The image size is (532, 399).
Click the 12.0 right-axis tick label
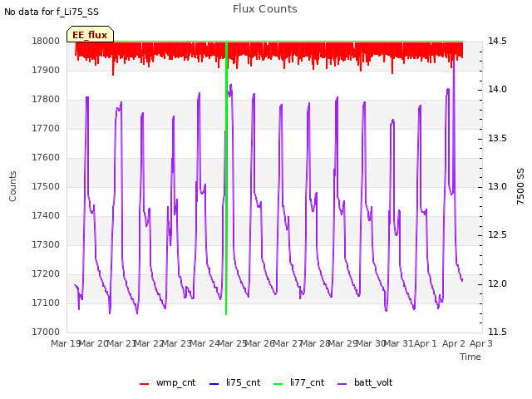pos(497,283)
